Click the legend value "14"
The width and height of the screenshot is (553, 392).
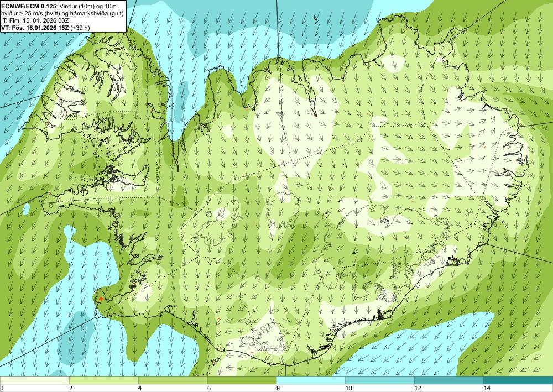(487, 389)
